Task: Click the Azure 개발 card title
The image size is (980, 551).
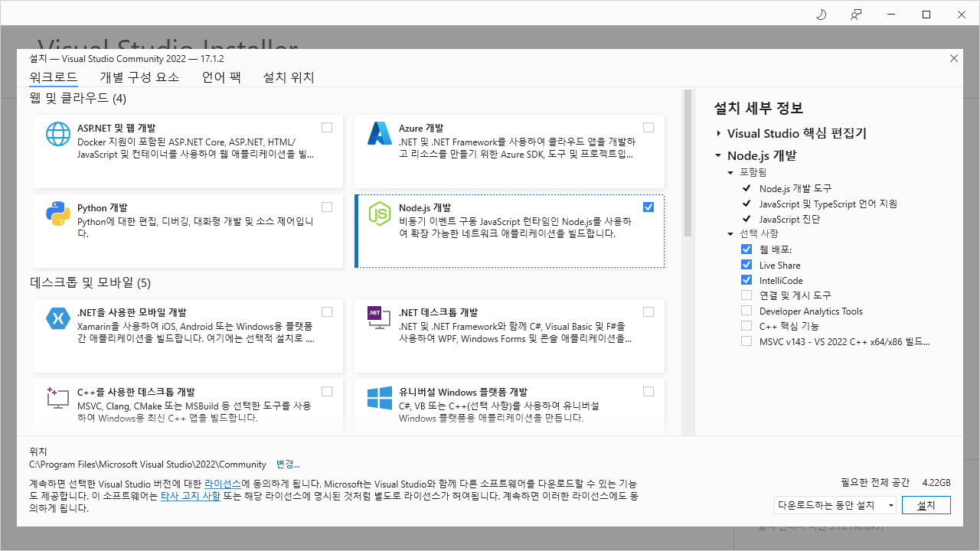Action: click(421, 128)
